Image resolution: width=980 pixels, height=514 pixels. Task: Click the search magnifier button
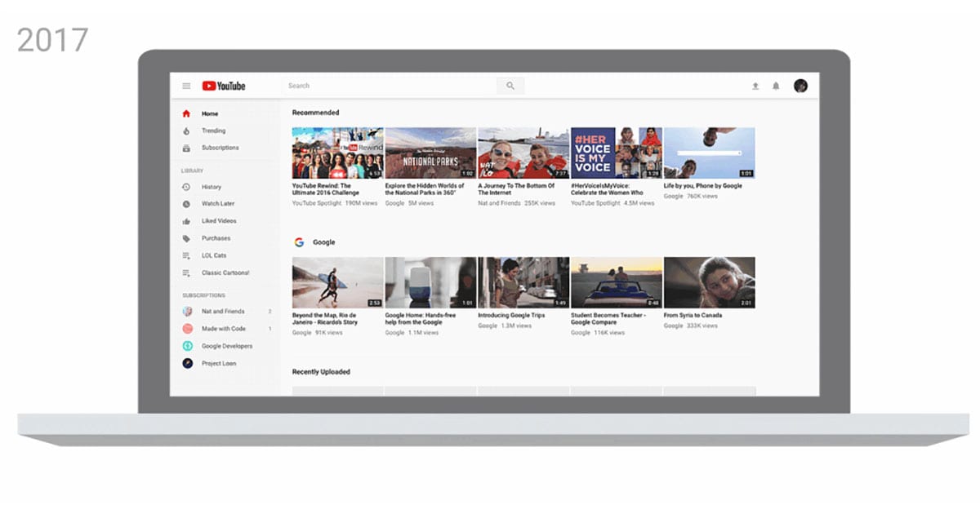point(510,85)
